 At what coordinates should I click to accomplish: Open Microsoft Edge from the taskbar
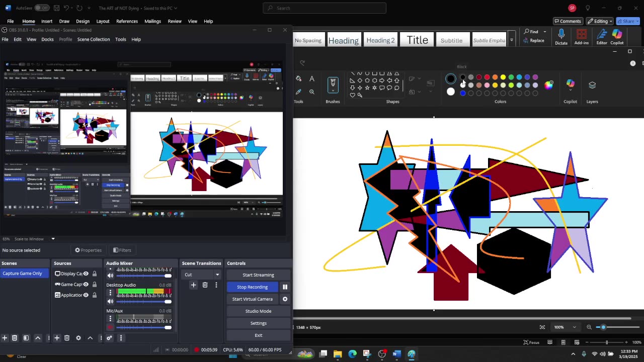[352, 354]
